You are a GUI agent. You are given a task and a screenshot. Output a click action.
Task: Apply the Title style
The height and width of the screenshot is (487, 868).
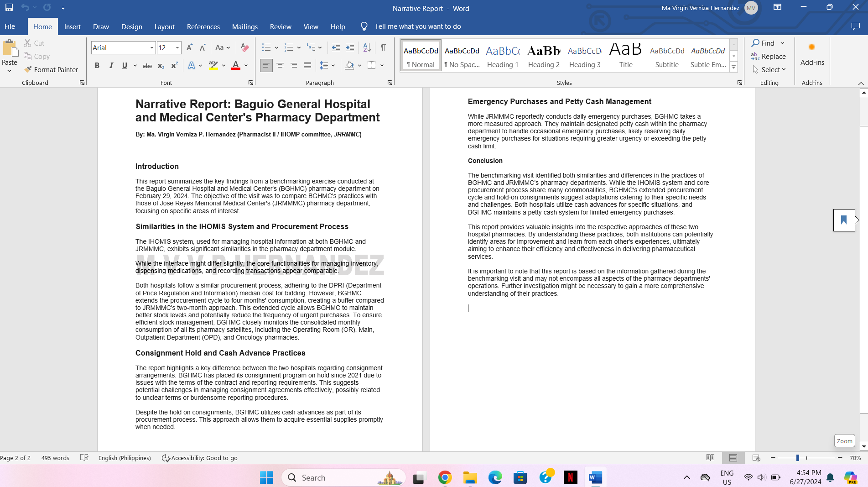626,56
